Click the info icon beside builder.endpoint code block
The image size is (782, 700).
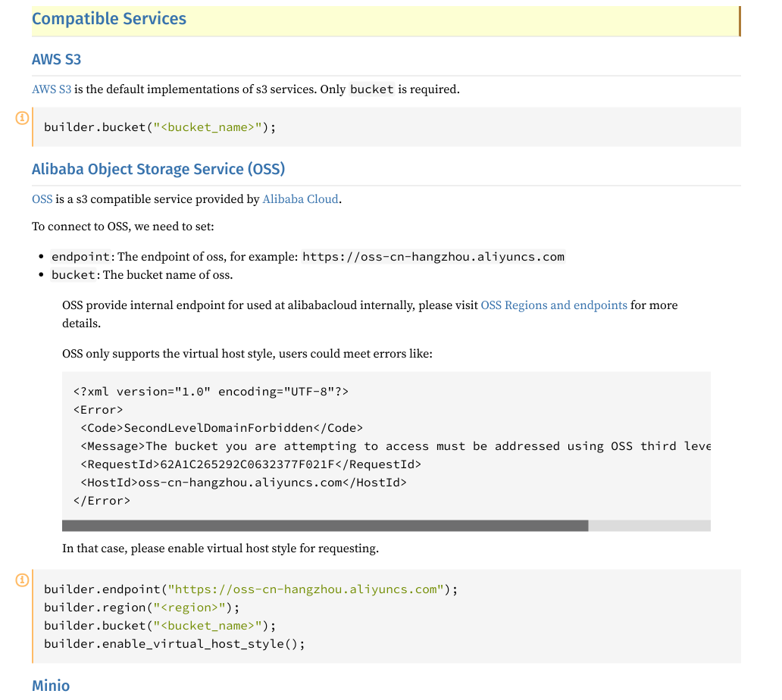pos(22,580)
